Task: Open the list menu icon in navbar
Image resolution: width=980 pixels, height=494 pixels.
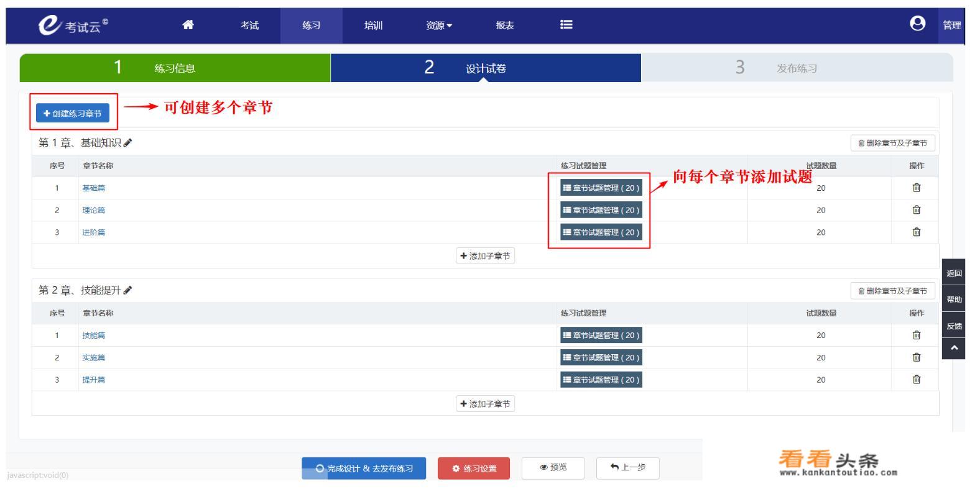Action: coord(566,25)
